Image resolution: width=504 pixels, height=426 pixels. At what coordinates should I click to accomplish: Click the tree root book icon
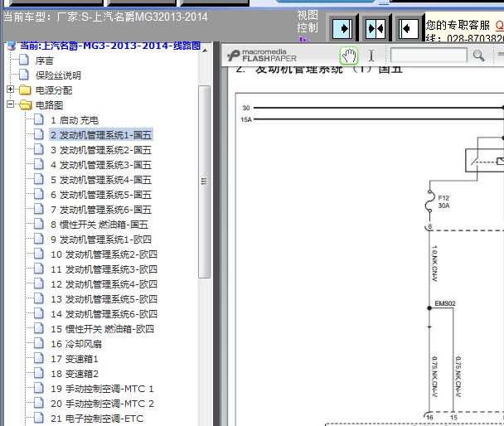tap(12, 46)
